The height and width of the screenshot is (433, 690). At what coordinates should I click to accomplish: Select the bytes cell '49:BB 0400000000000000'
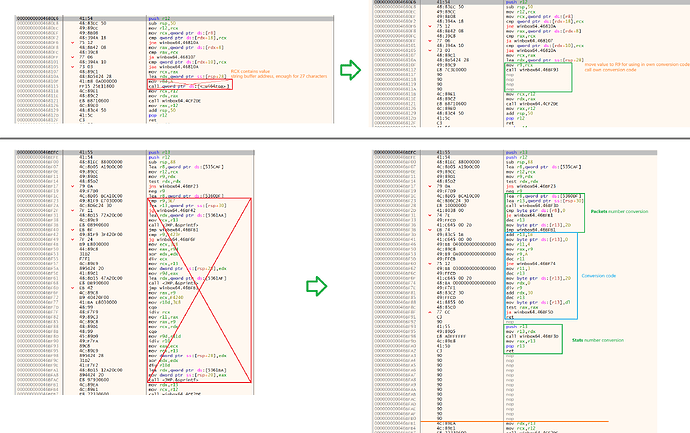click(x=466, y=244)
